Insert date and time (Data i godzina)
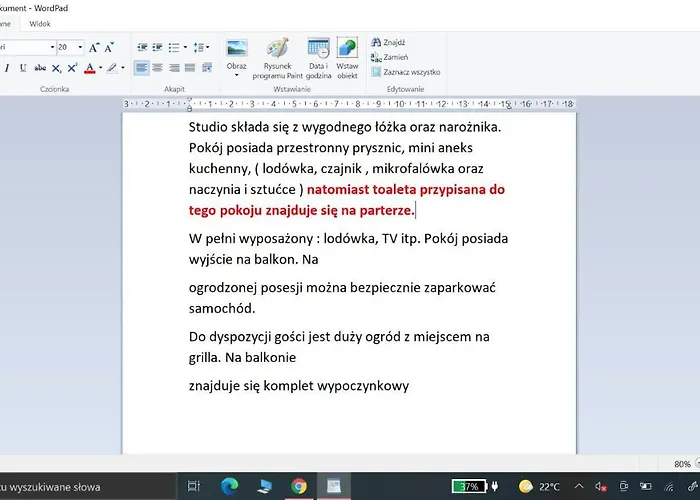This screenshot has height=500, width=700. pyautogui.click(x=318, y=58)
